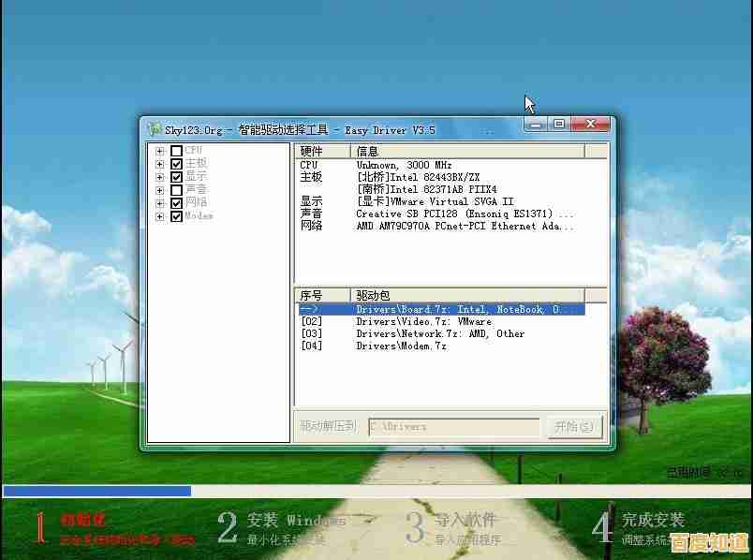Image resolution: width=753 pixels, height=560 pixels.
Task: Click the blue installation progress bar
Action: pos(96,491)
